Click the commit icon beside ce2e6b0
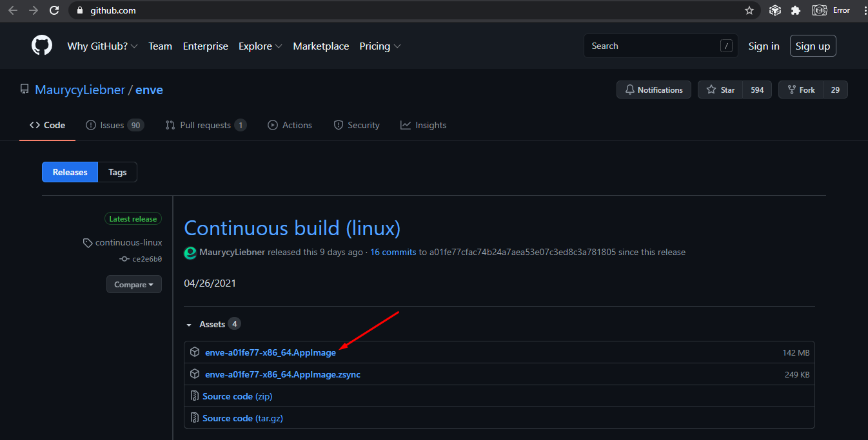The image size is (868, 440). click(x=124, y=259)
